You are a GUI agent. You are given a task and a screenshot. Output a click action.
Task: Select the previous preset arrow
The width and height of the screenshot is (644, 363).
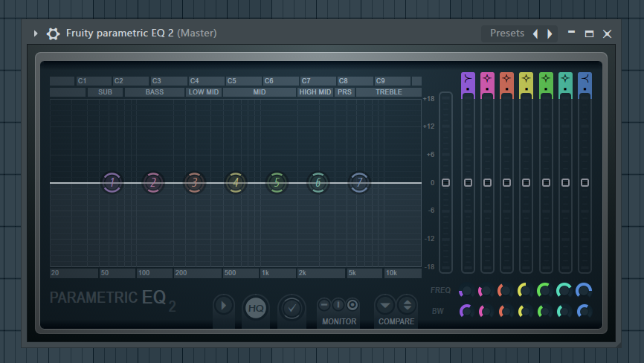click(535, 33)
